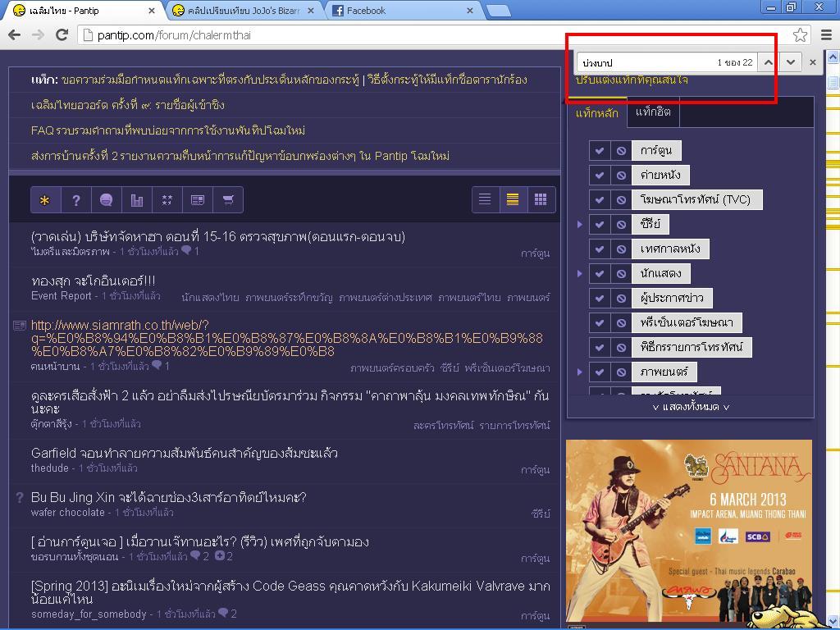The width and height of the screenshot is (840, 630).
Task: Switch to the grid view
Action: click(x=541, y=200)
